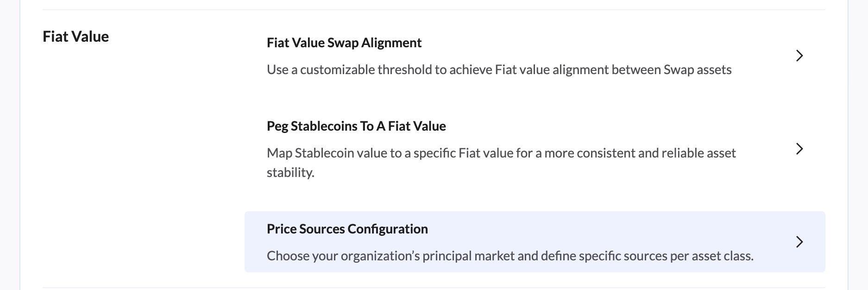
Task: Open the Price Sources Configuration title
Action: [x=347, y=229]
